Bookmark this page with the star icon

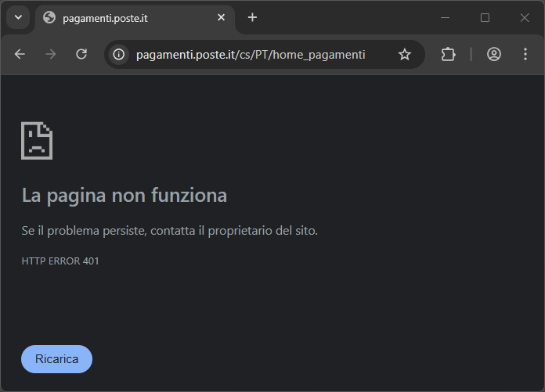(x=405, y=55)
